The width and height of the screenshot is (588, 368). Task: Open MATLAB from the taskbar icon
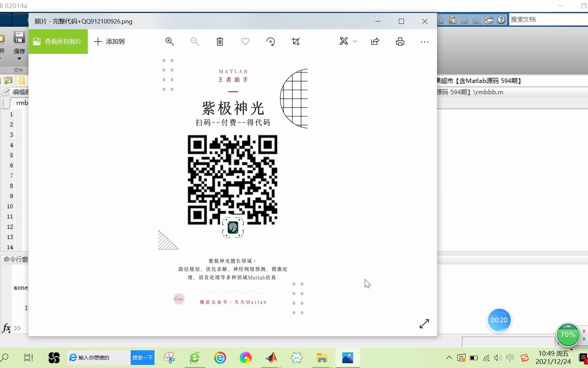tap(271, 358)
